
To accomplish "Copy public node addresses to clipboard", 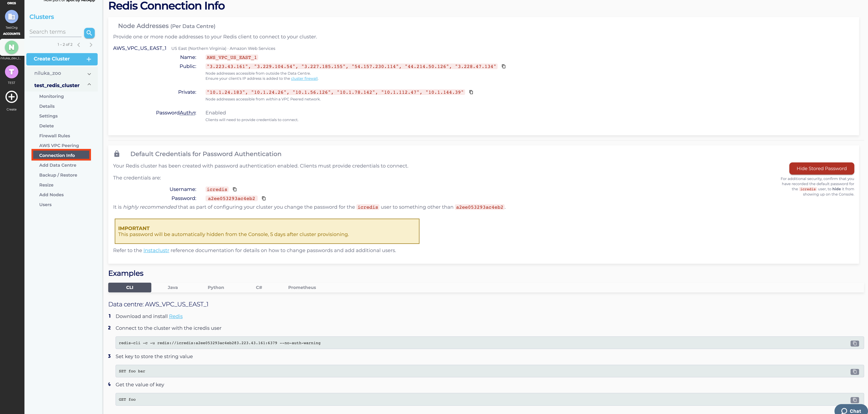I will (503, 66).
